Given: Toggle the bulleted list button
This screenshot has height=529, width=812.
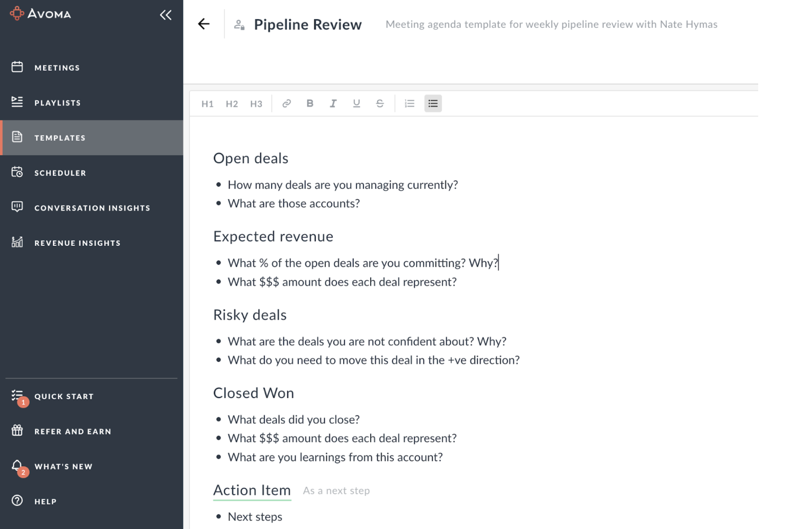Looking at the screenshot, I should (x=433, y=104).
